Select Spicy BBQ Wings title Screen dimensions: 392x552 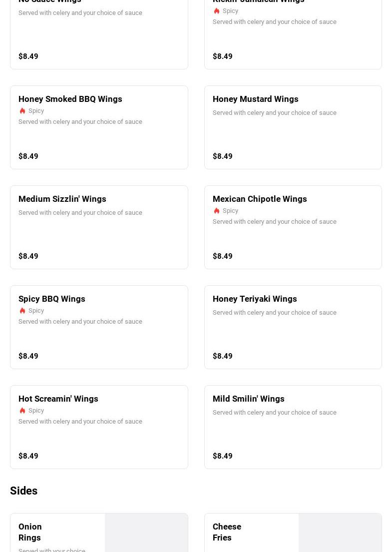click(x=52, y=299)
